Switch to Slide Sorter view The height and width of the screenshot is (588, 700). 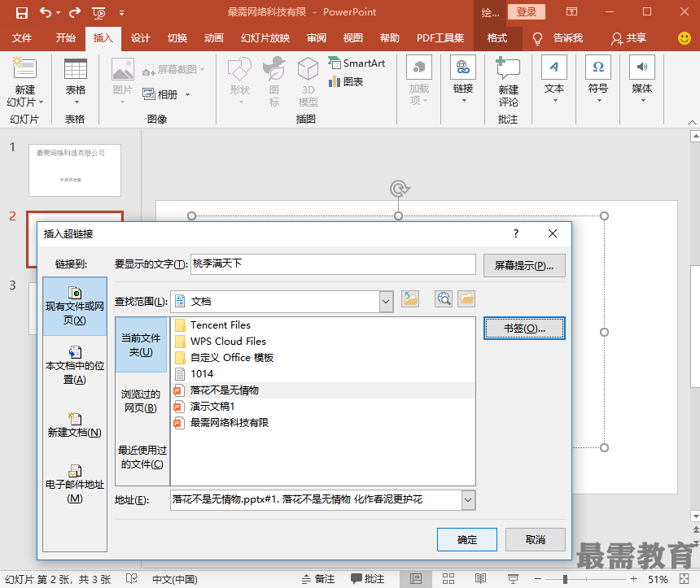[x=448, y=579]
